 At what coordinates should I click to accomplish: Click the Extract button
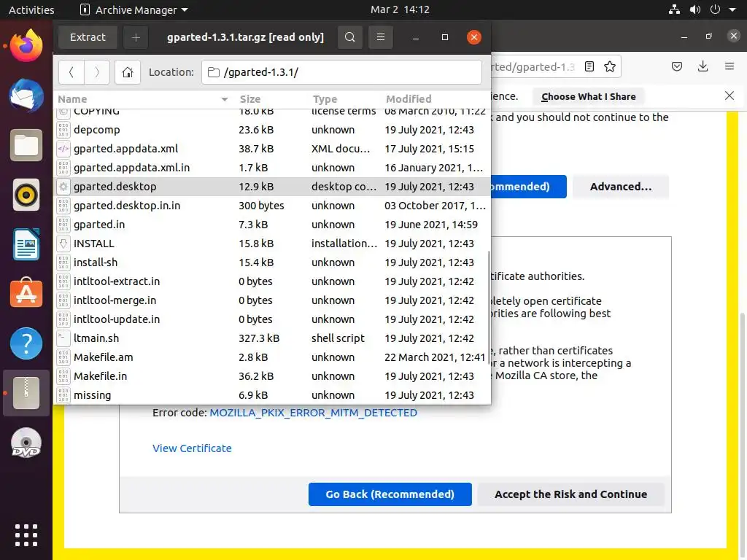coord(88,37)
